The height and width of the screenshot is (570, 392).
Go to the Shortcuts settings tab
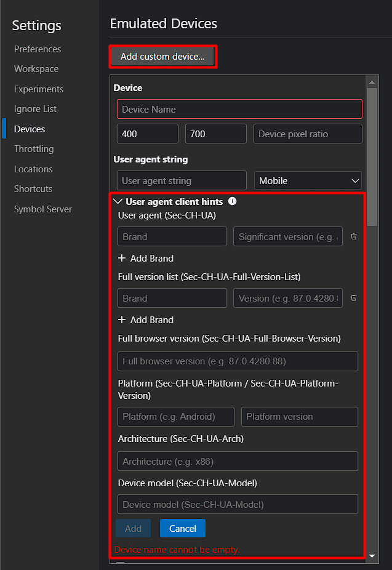point(33,189)
